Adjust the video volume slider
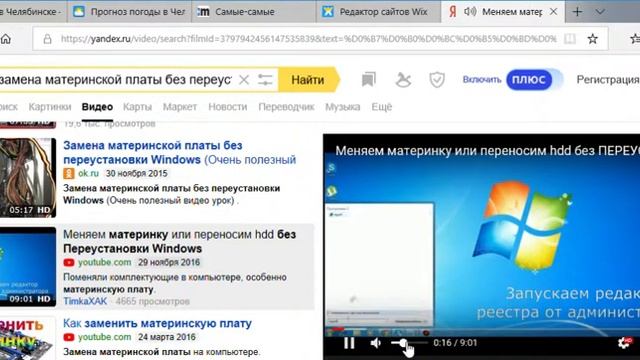The height and width of the screenshot is (360, 640). pos(409,342)
